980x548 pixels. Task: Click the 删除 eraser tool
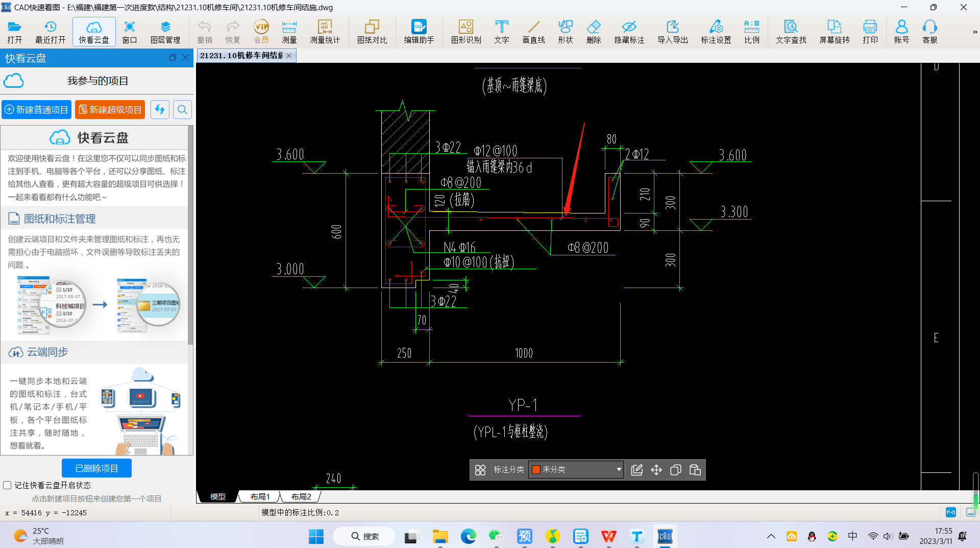click(593, 32)
